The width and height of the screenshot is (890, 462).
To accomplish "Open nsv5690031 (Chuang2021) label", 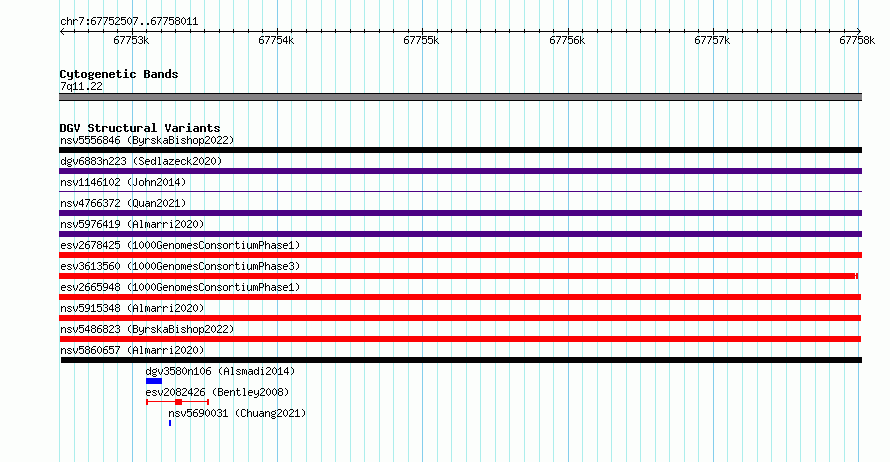I will pos(237,413).
